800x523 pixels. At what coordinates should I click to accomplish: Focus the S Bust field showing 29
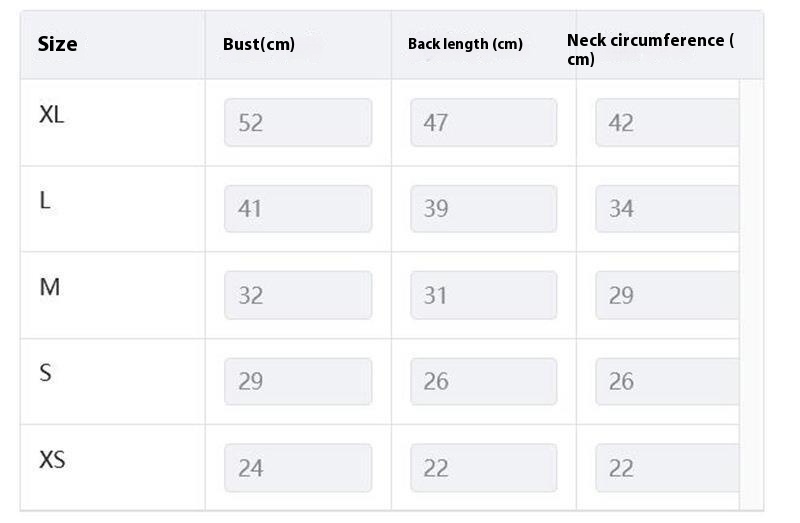(298, 381)
